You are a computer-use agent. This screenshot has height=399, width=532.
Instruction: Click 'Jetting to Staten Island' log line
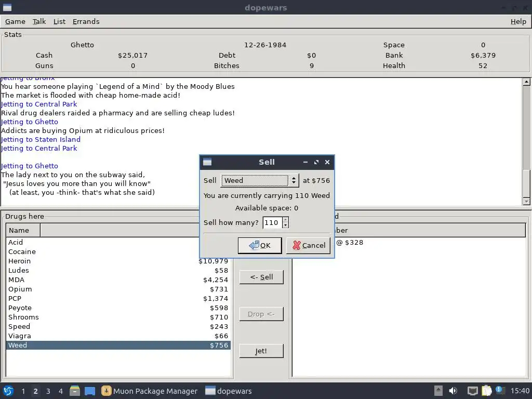tap(41, 139)
